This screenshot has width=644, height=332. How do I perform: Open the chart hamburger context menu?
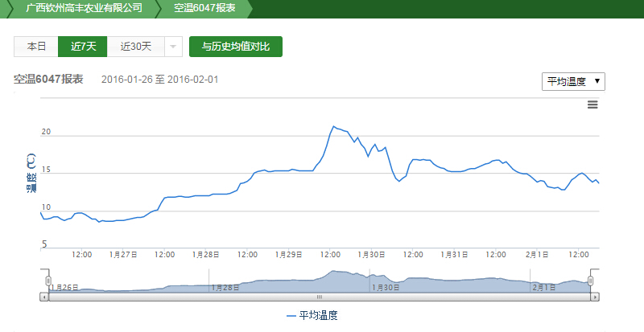592,105
